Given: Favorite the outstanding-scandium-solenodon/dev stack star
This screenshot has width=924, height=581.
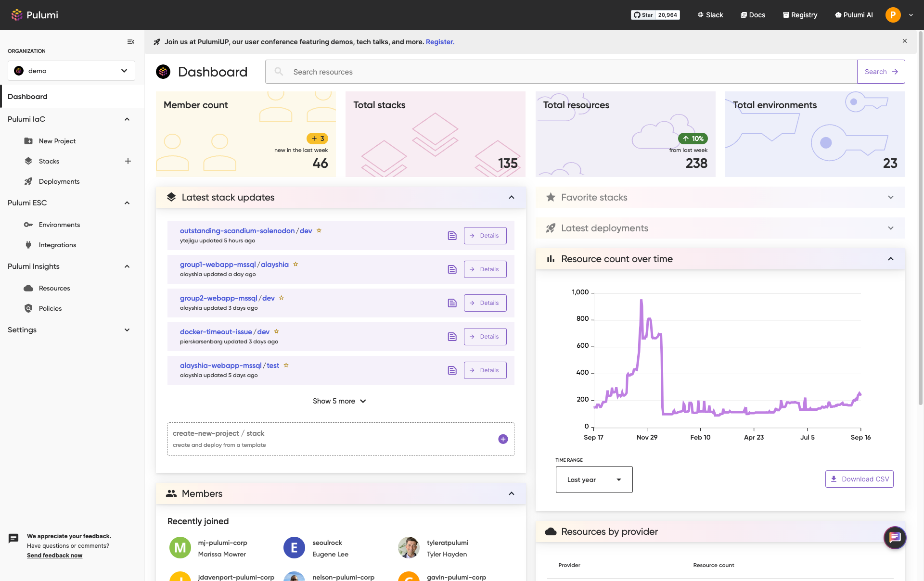Looking at the screenshot, I should pos(319,230).
